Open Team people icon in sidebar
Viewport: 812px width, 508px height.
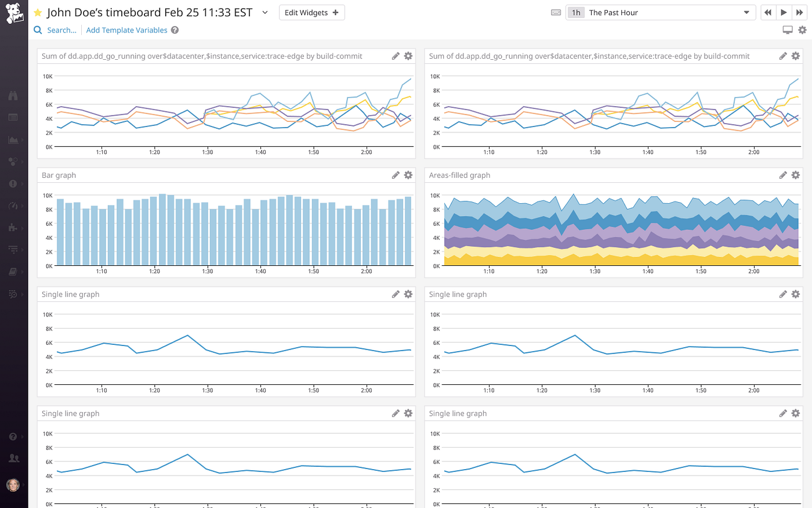coord(14,458)
